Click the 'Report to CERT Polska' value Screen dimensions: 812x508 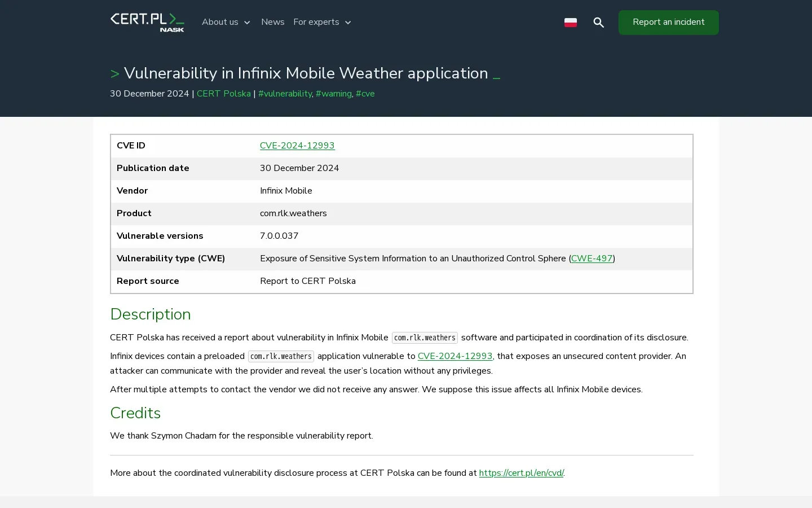click(x=308, y=281)
